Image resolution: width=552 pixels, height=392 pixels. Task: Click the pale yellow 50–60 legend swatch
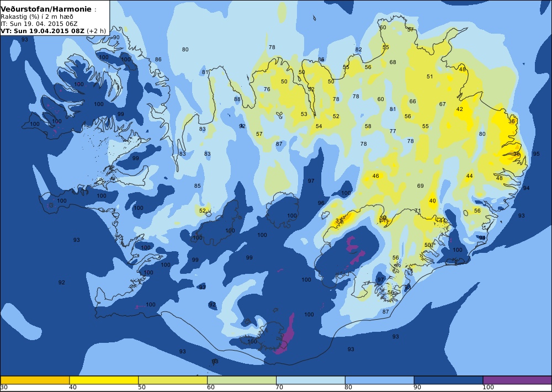tap(173, 380)
